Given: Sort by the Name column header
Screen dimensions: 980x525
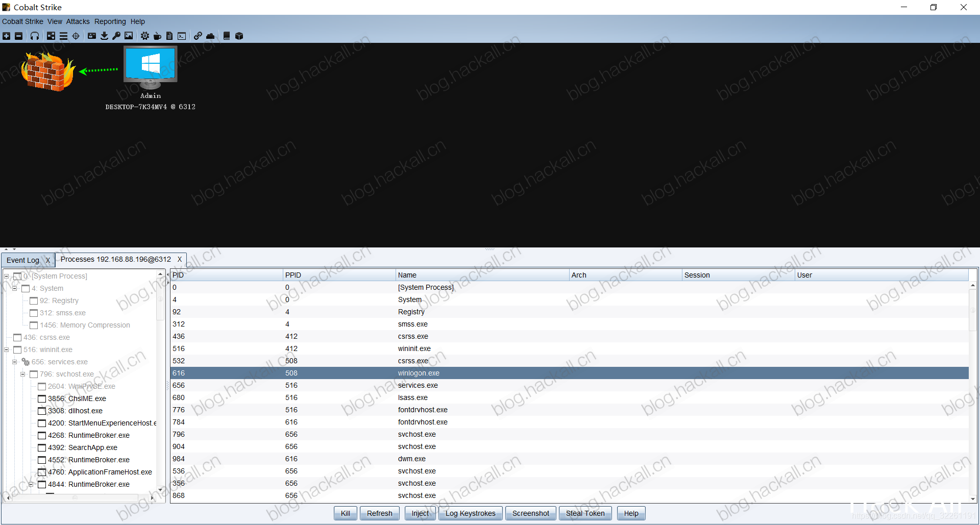Looking at the screenshot, I should click(x=482, y=275).
